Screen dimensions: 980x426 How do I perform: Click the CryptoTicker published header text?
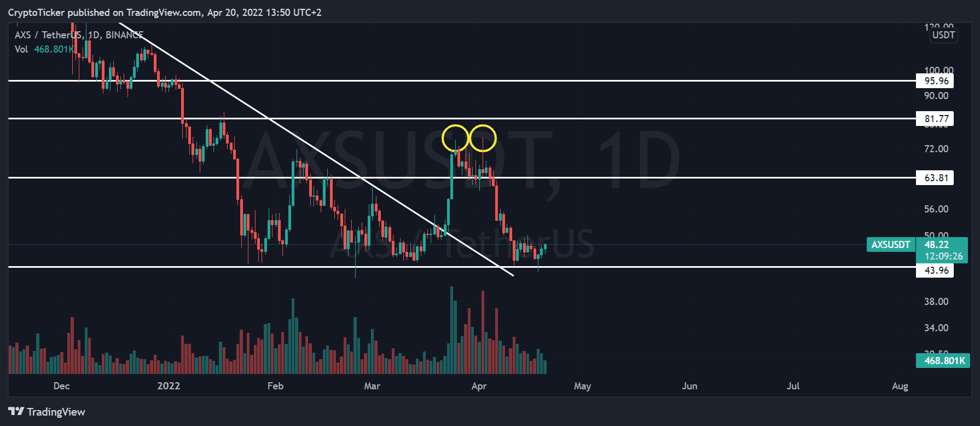coord(164,13)
